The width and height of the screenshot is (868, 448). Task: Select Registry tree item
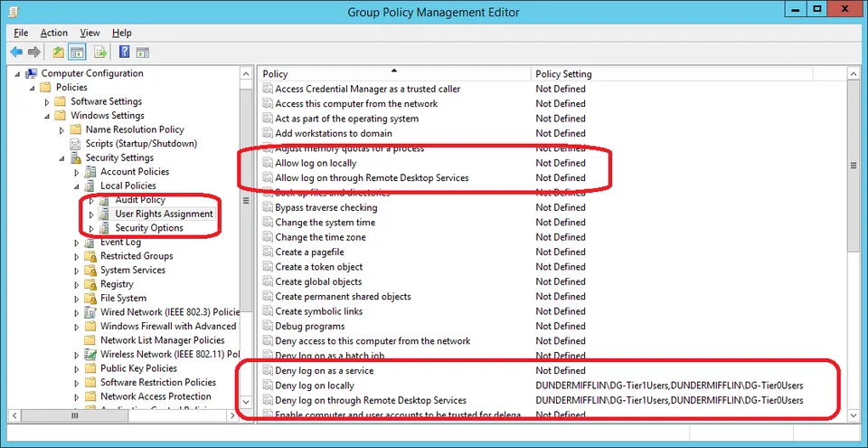point(117,284)
